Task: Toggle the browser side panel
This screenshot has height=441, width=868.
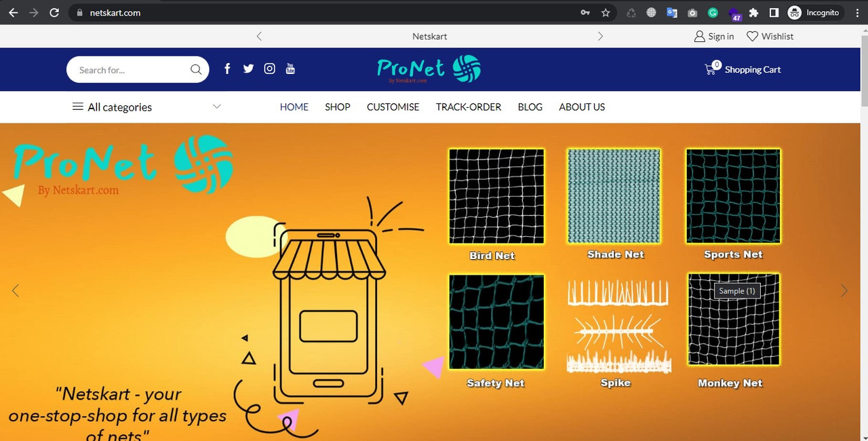Action: tap(774, 12)
